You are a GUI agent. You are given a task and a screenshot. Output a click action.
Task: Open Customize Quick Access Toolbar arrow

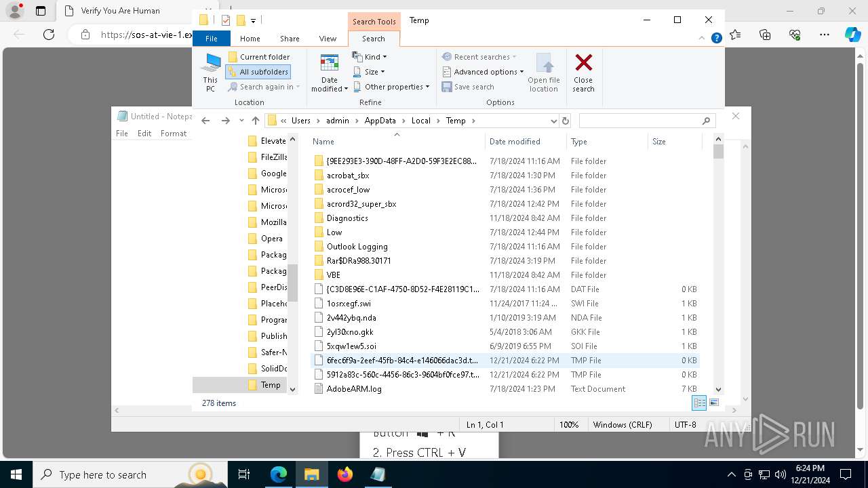coord(253,21)
